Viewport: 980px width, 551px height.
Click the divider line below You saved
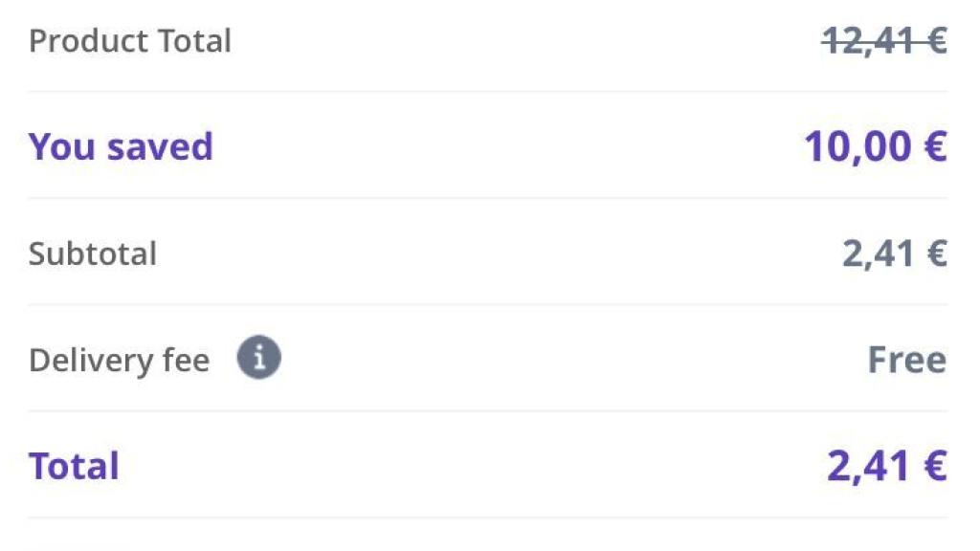tap(487, 198)
